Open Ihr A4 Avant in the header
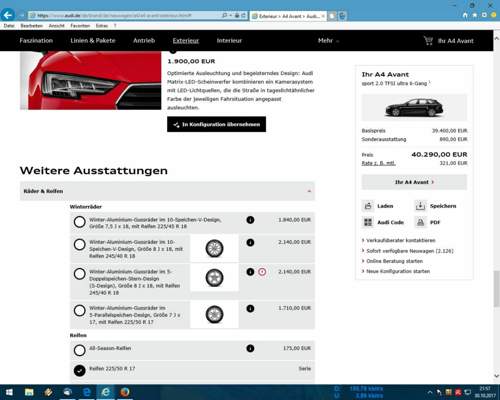 pos(455,41)
